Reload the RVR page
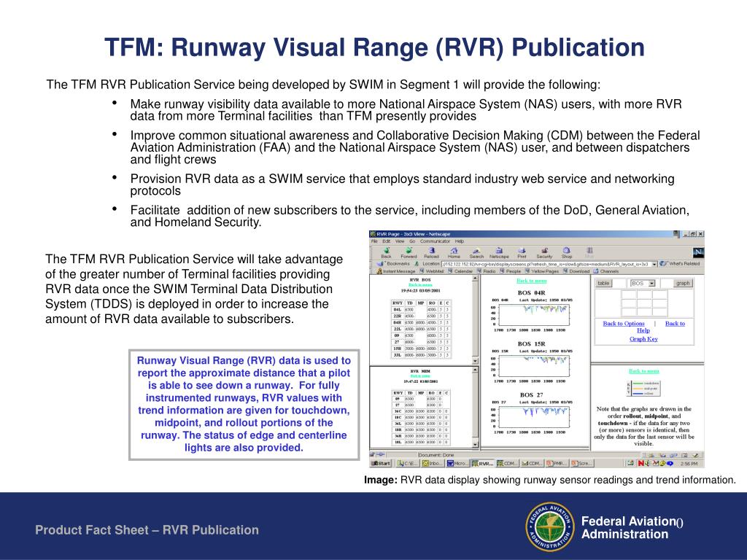 (432, 252)
